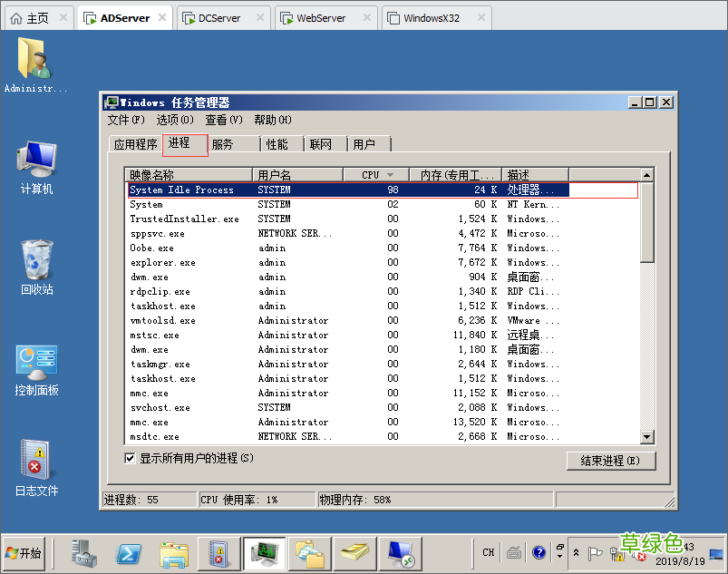
Task: Click the 开始 Start button
Action: (22, 552)
